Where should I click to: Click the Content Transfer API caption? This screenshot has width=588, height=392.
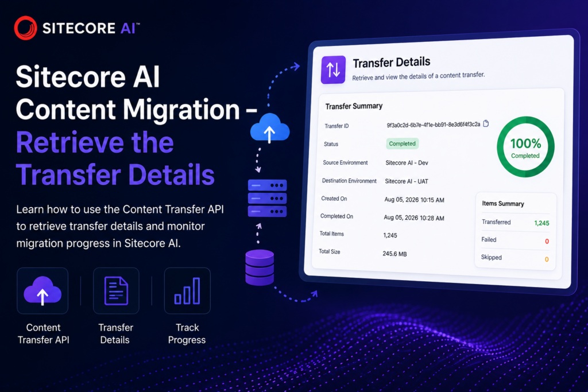(x=43, y=333)
